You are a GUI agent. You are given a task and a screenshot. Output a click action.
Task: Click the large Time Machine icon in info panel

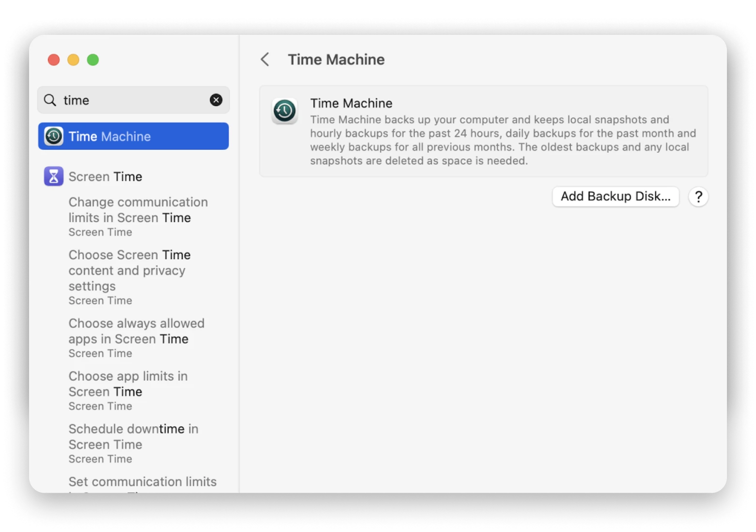[x=284, y=111]
